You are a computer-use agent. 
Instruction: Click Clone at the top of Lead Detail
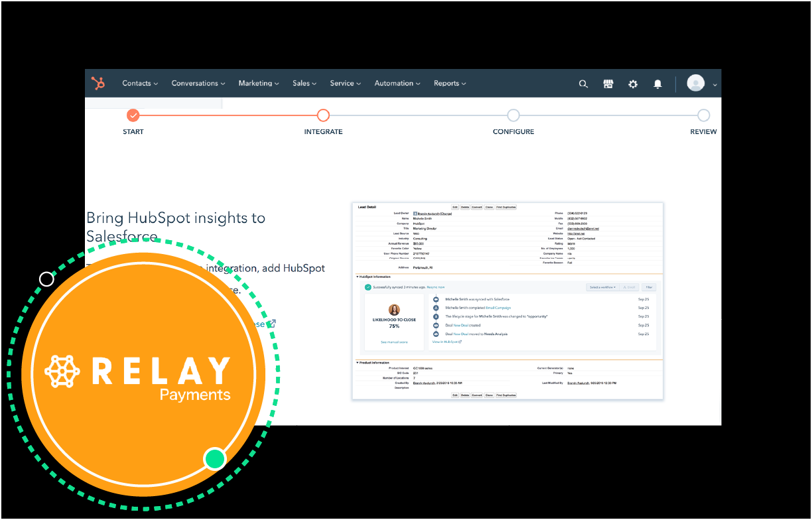click(x=489, y=207)
